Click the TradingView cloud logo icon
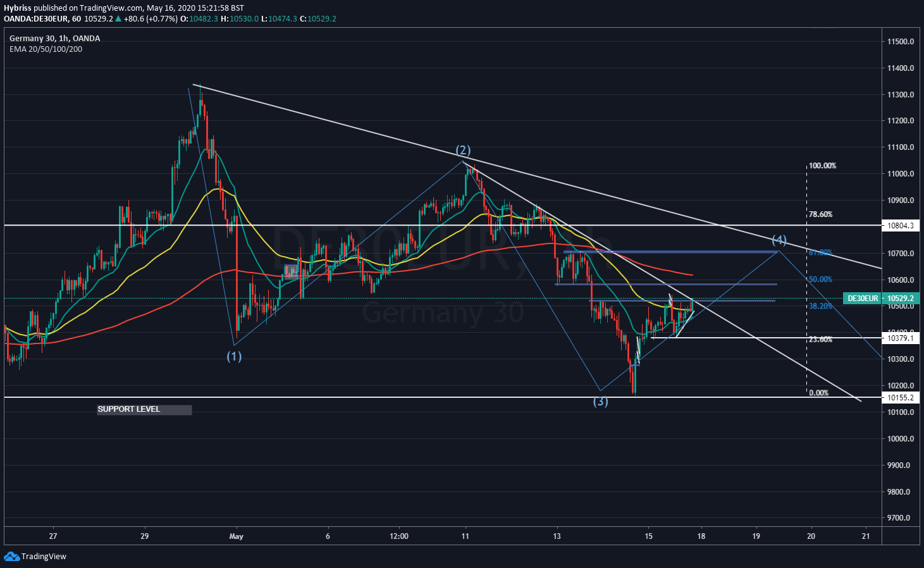Screen dimensions: 924x568 pos(11,557)
